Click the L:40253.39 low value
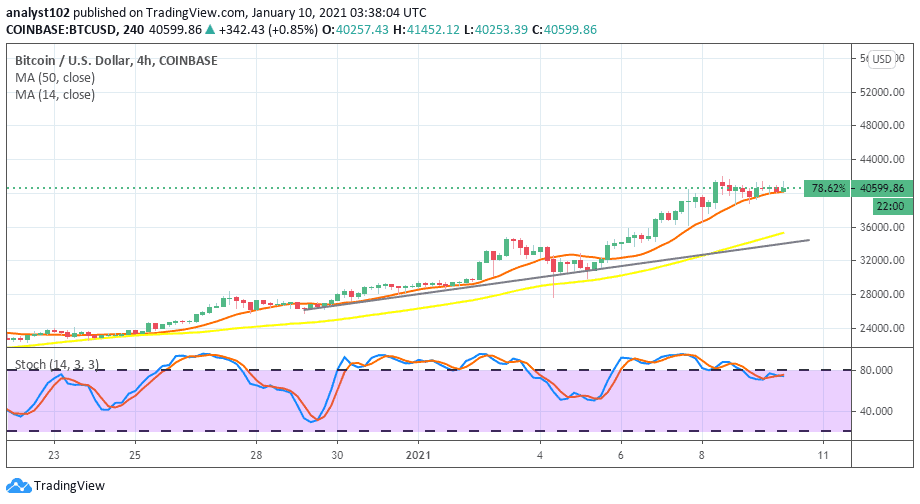The height and width of the screenshot is (504, 920). pyautogui.click(x=496, y=29)
